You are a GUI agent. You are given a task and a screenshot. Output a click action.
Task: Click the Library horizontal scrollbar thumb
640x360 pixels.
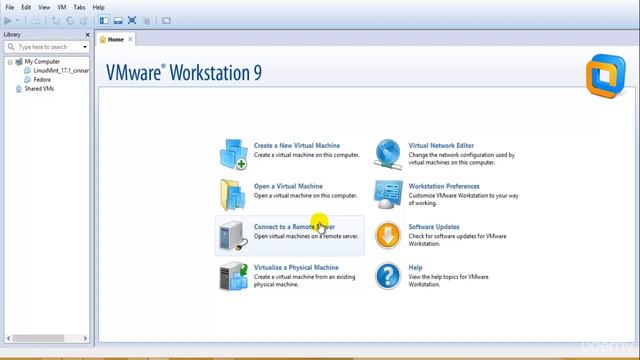(x=38, y=338)
